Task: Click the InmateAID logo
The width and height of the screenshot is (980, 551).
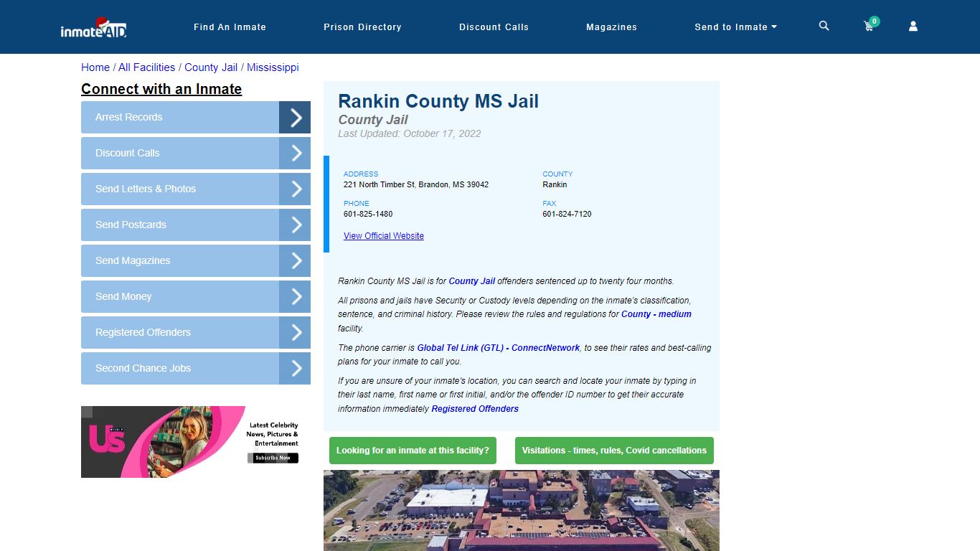Action: 93,27
